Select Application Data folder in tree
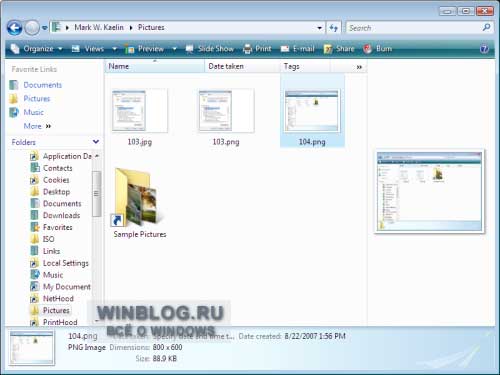 coord(61,156)
